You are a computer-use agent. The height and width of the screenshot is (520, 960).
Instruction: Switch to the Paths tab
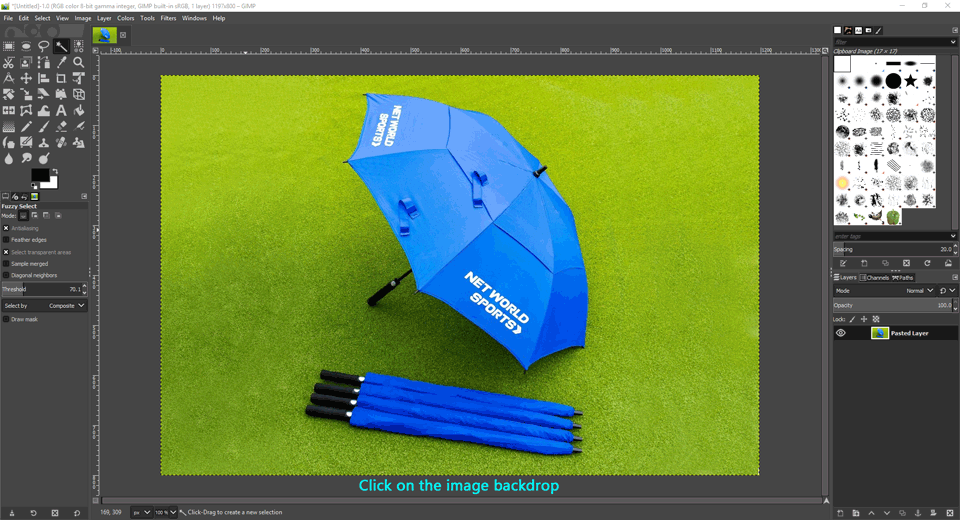[903, 277]
